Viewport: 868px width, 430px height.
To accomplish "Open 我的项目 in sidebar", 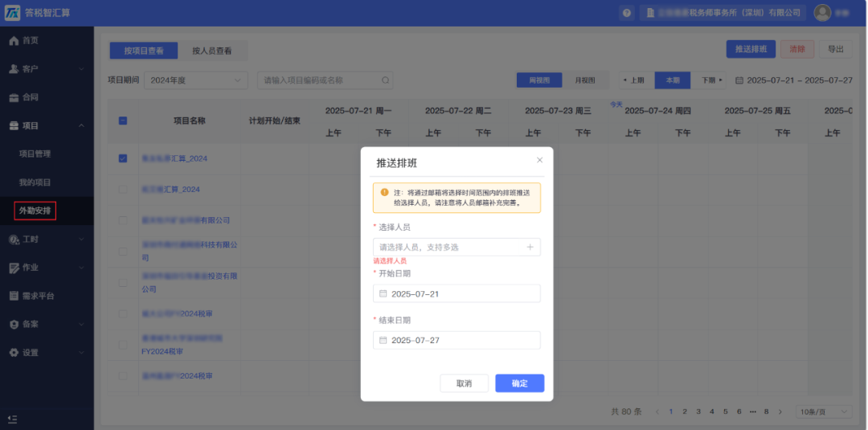I will tap(35, 182).
